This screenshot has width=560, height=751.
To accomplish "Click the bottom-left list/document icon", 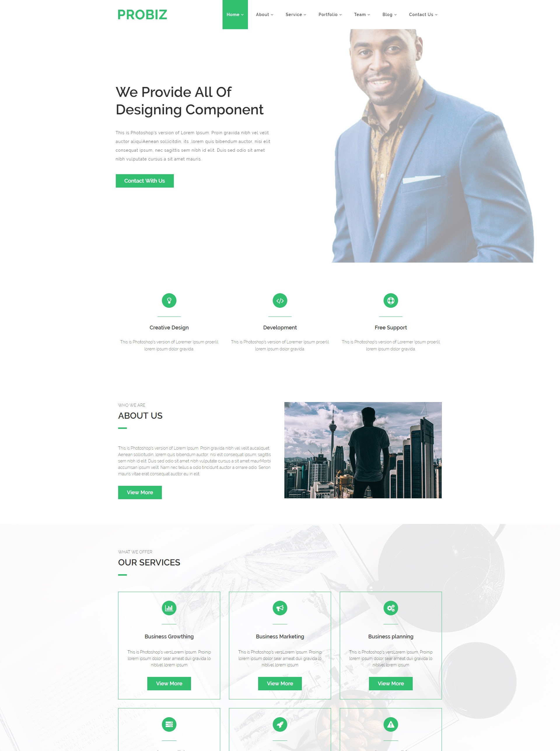I will [169, 724].
